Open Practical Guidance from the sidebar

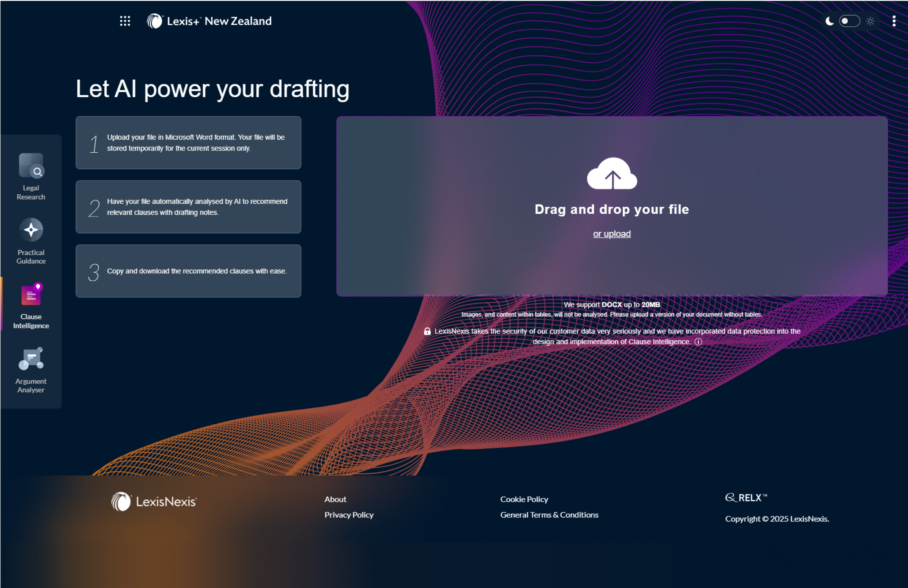pos(31,241)
